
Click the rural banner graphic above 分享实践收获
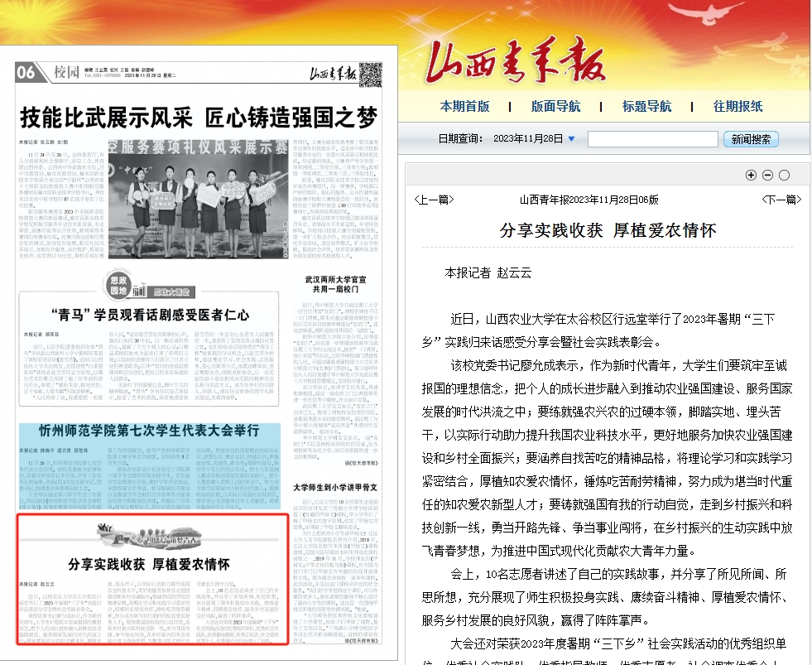[149, 534]
